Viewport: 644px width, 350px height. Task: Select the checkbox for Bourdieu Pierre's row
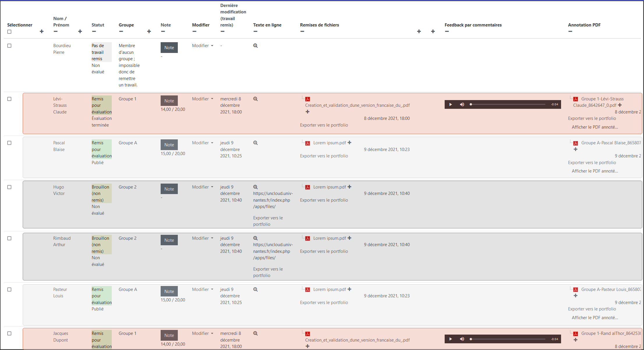(x=9, y=46)
